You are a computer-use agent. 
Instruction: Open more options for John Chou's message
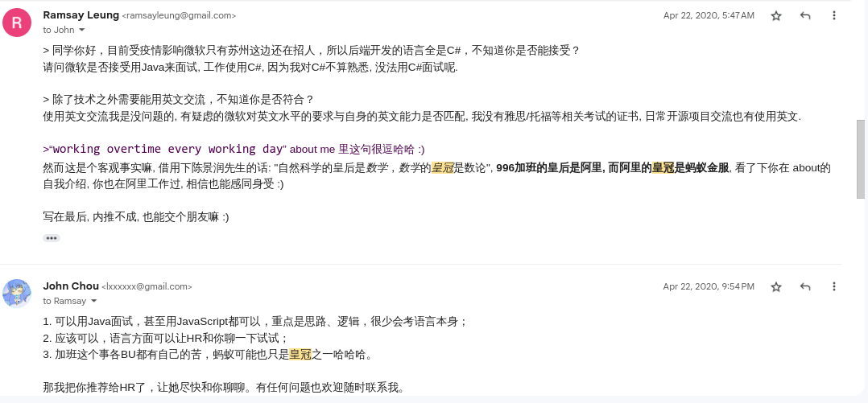click(x=834, y=286)
